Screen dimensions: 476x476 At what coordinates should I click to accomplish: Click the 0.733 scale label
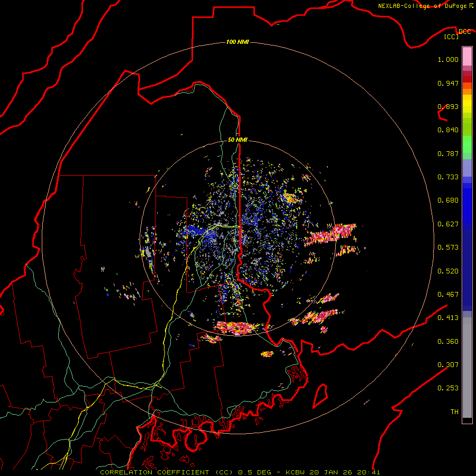pyautogui.click(x=448, y=177)
